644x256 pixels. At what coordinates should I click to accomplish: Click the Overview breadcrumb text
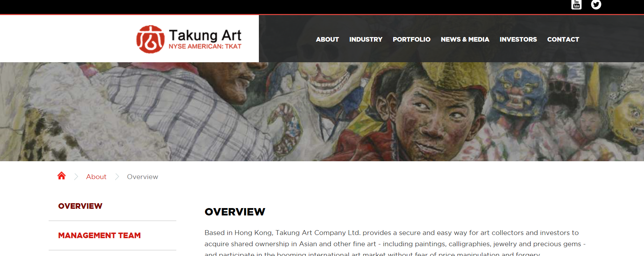coord(142,177)
